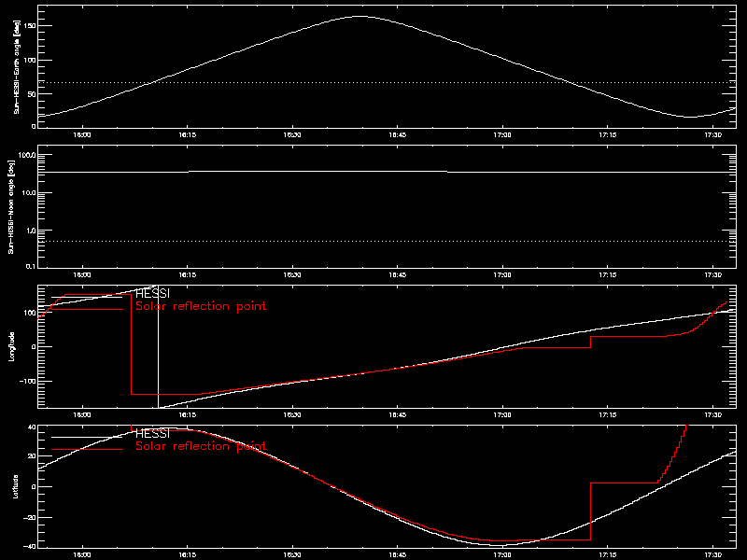This screenshot has height=560, width=747.
Task: Click 16:15 time label under Sun-HESSI-Noon plot
Action: pyautogui.click(x=188, y=275)
